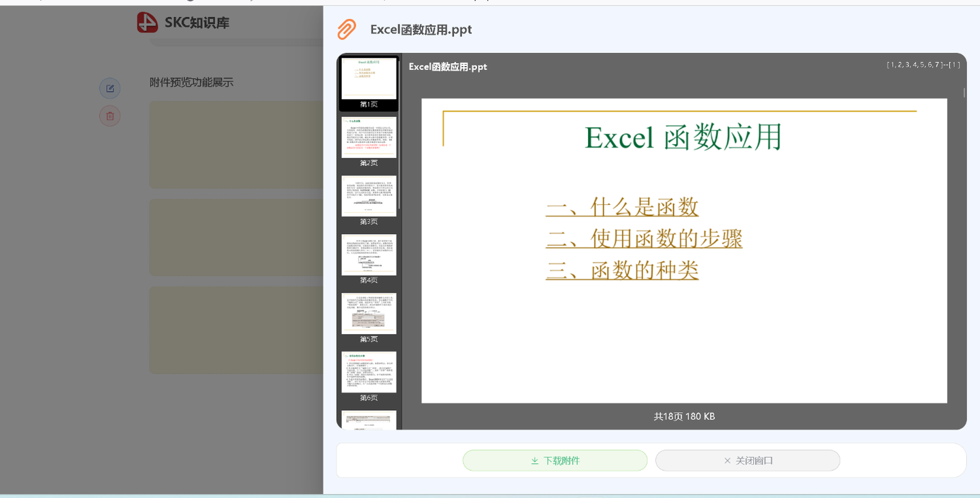
Task: Click the viewer file name Excel函数应用.ppt
Action: click(448, 67)
